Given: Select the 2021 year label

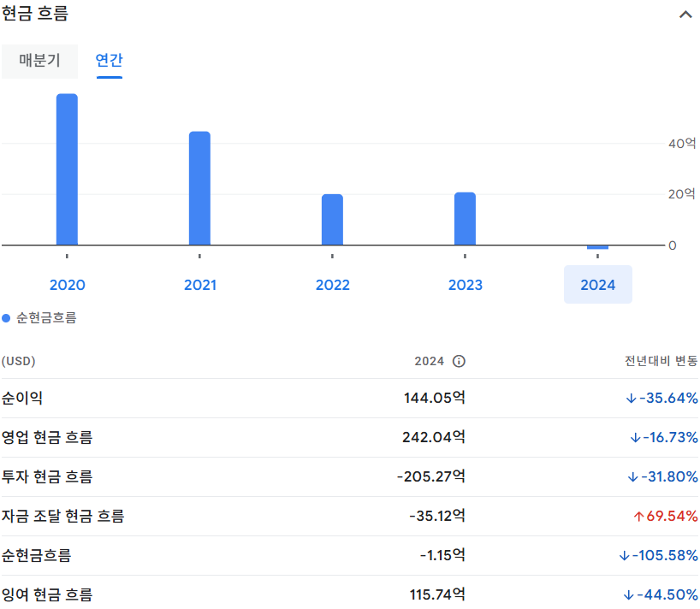Looking at the screenshot, I should (x=200, y=285).
